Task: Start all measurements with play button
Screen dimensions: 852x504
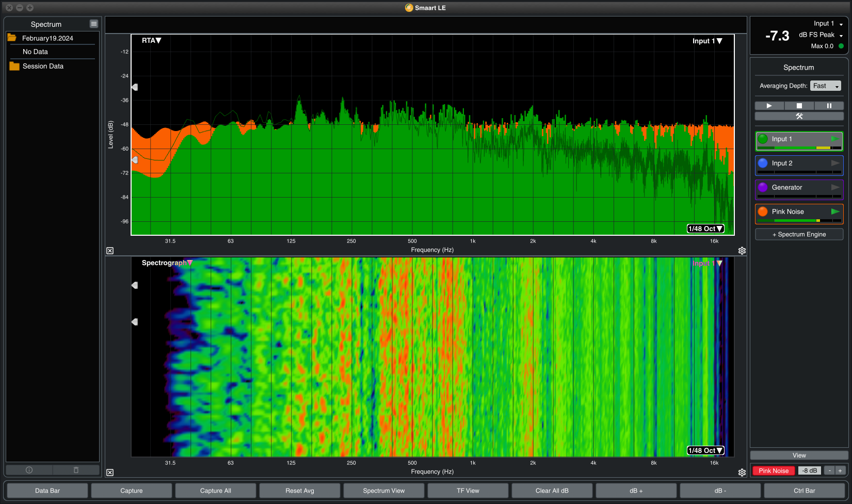Action: 769,106
